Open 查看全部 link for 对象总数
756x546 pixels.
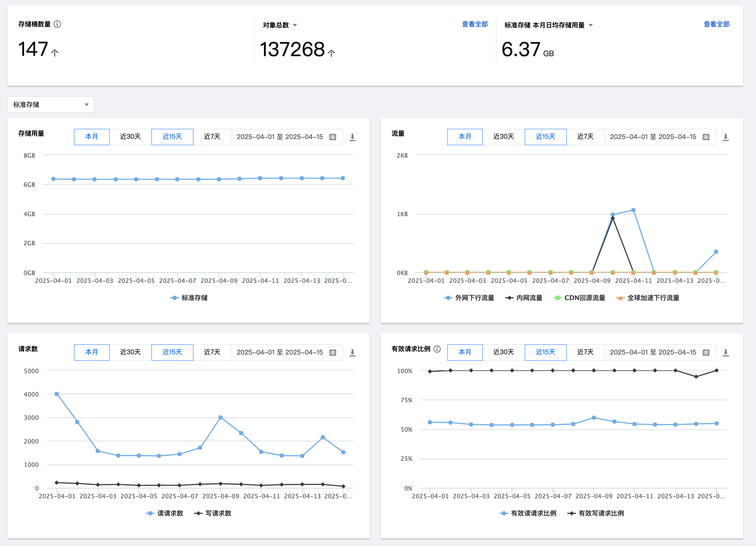(475, 24)
